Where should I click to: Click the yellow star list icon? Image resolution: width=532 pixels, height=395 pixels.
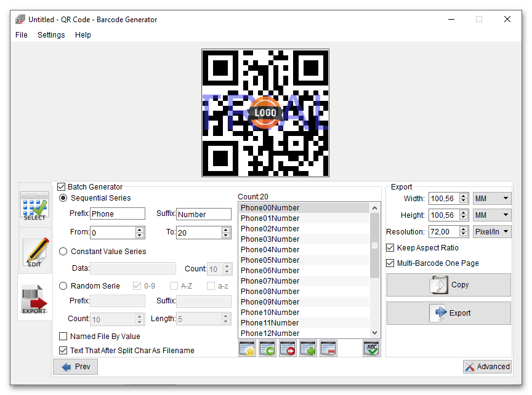tap(248, 348)
